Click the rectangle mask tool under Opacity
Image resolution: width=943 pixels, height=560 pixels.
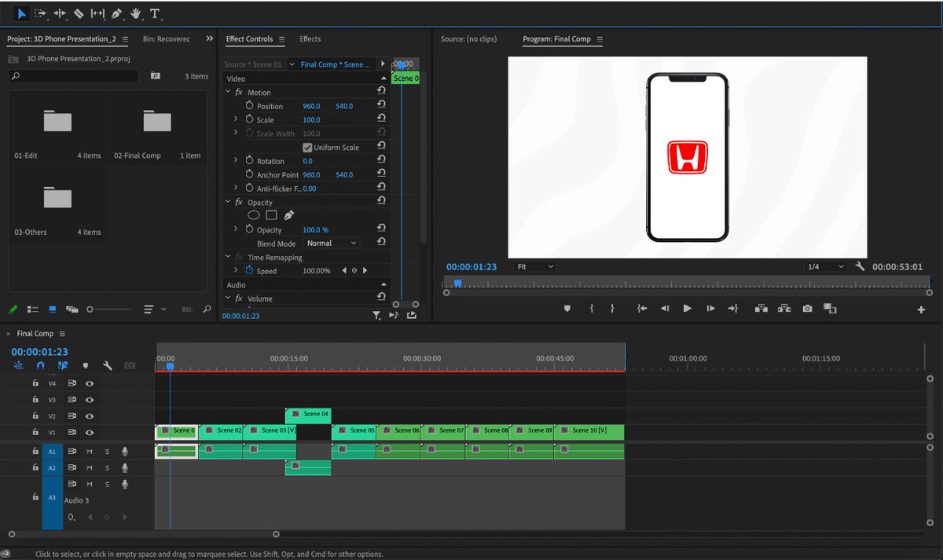[271, 215]
